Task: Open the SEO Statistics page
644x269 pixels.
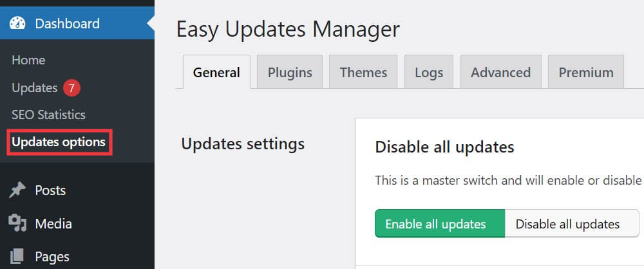Action: pos(48,115)
